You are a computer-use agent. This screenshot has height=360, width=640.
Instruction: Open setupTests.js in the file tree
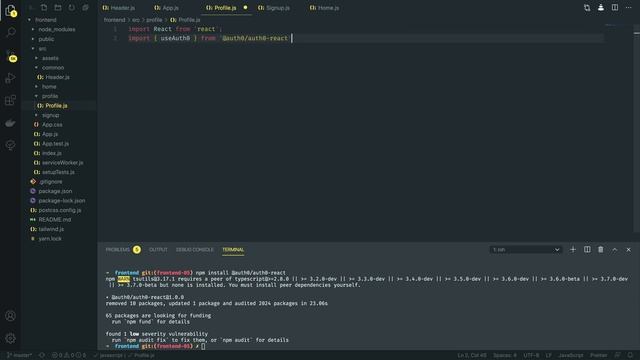[58, 172]
